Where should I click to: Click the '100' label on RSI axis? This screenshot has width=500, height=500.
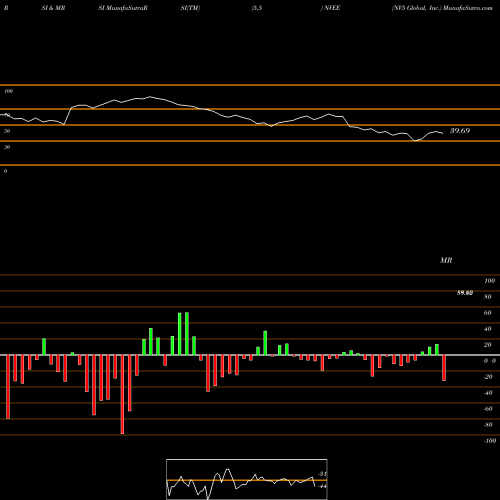point(9,91)
